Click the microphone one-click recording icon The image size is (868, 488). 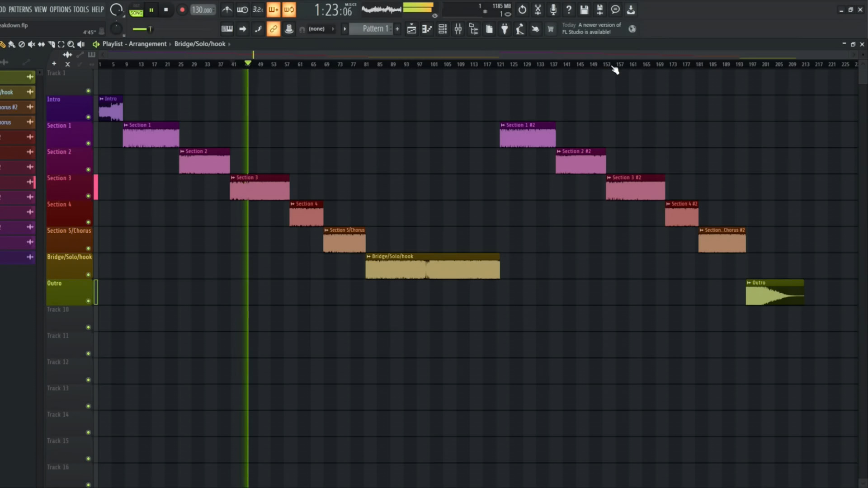[x=553, y=9]
